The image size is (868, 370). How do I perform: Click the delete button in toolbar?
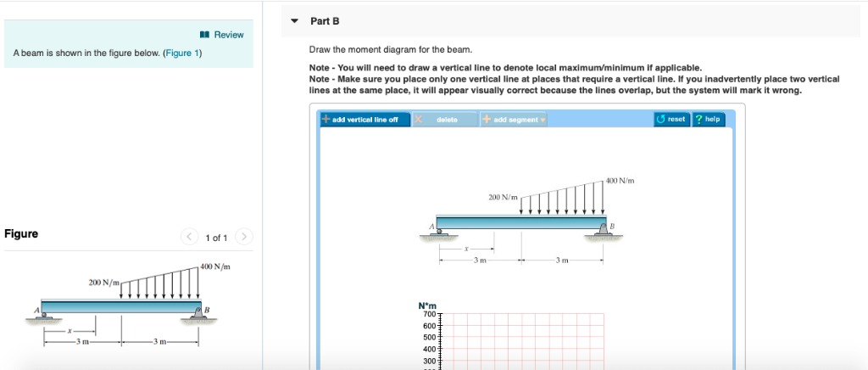[444, 120]
